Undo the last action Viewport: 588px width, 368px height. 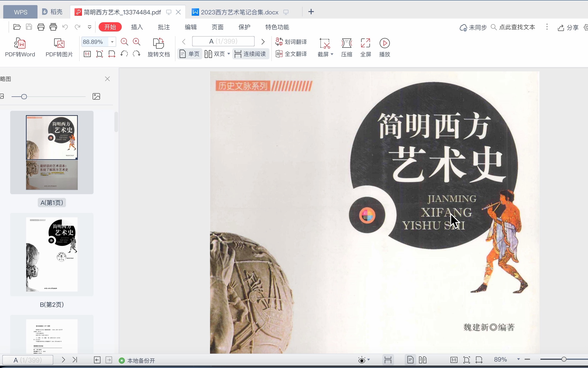[65, 27]
